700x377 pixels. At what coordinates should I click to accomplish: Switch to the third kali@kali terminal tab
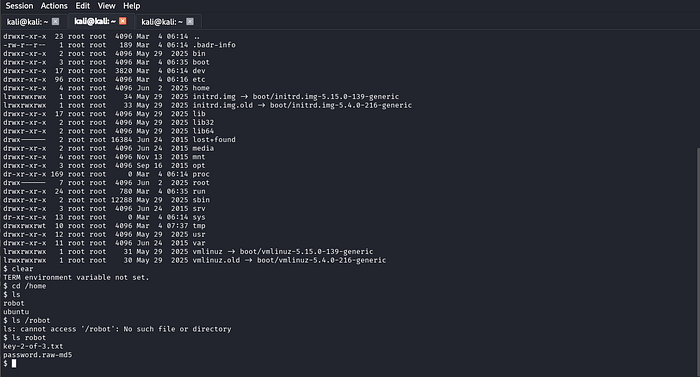click(162, 22)
